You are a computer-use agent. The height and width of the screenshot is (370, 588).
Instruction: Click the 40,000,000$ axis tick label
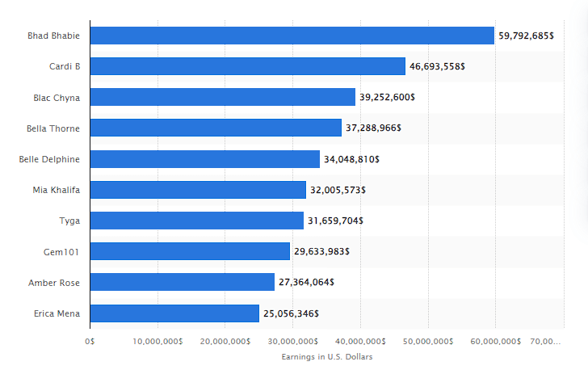coord(360,342)
